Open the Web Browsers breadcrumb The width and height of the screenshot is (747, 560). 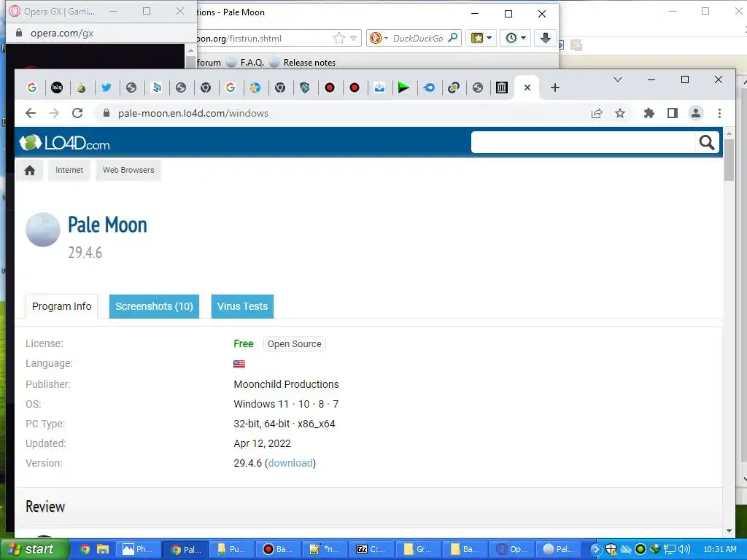click(128, 171)
